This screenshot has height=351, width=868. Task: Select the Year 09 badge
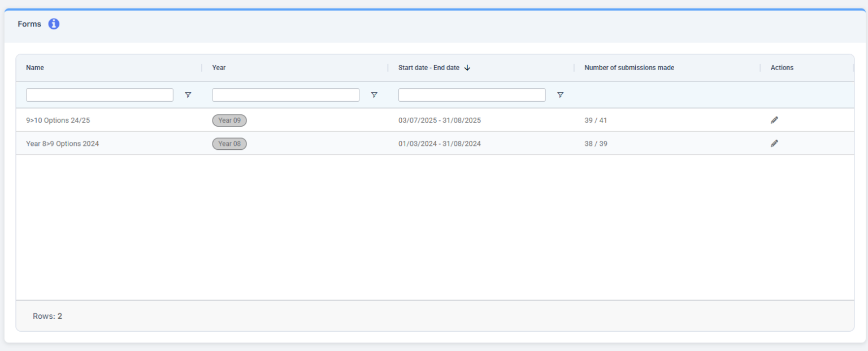pyautogui.click(x=229, y=120)
